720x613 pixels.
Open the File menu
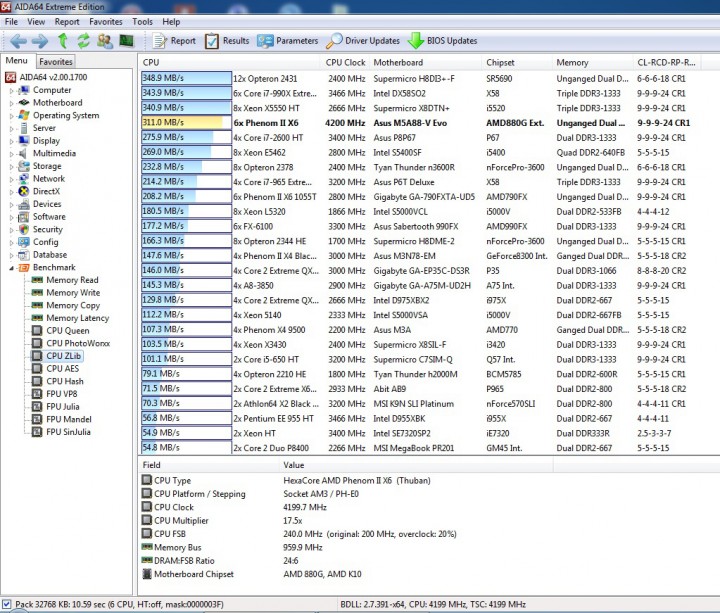point(11,22)
